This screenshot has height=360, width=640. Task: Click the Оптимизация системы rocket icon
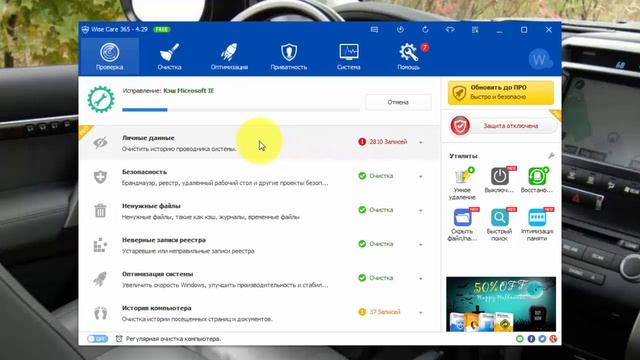tap(100, 279)
